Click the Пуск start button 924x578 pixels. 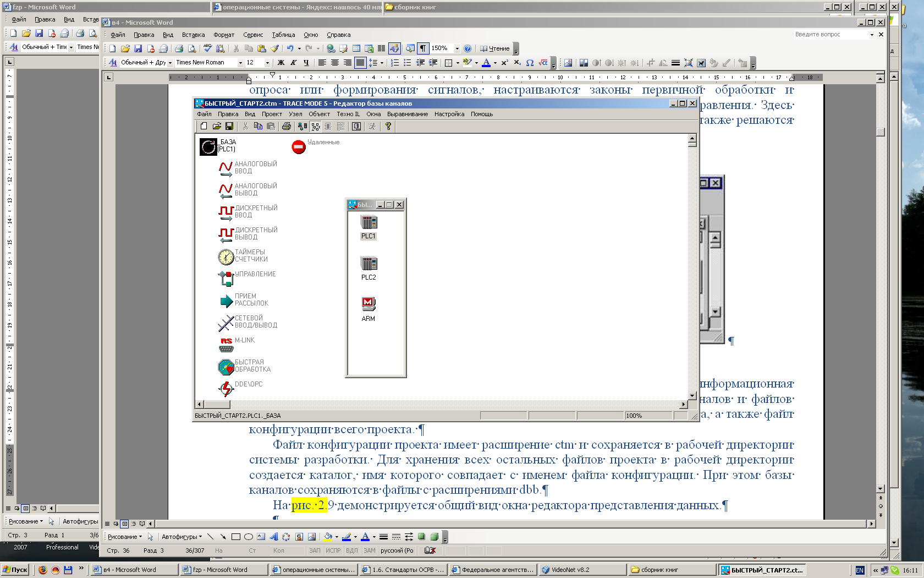(x=15, y=570)
